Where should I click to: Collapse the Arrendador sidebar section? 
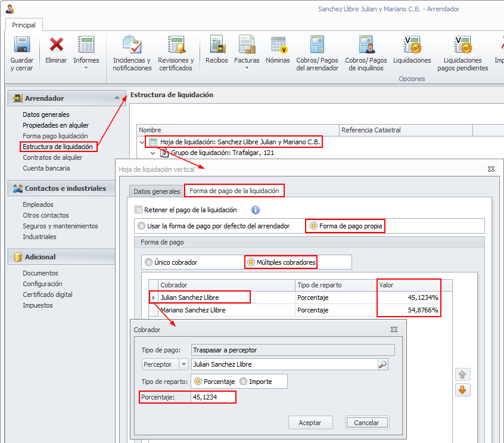[117, 98]
